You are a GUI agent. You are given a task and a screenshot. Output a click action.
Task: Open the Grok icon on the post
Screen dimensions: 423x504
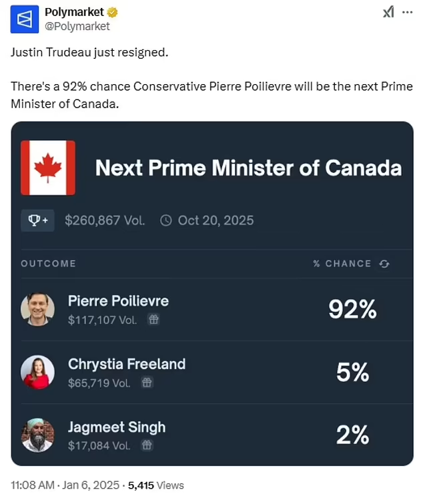(x=388, y=13)
